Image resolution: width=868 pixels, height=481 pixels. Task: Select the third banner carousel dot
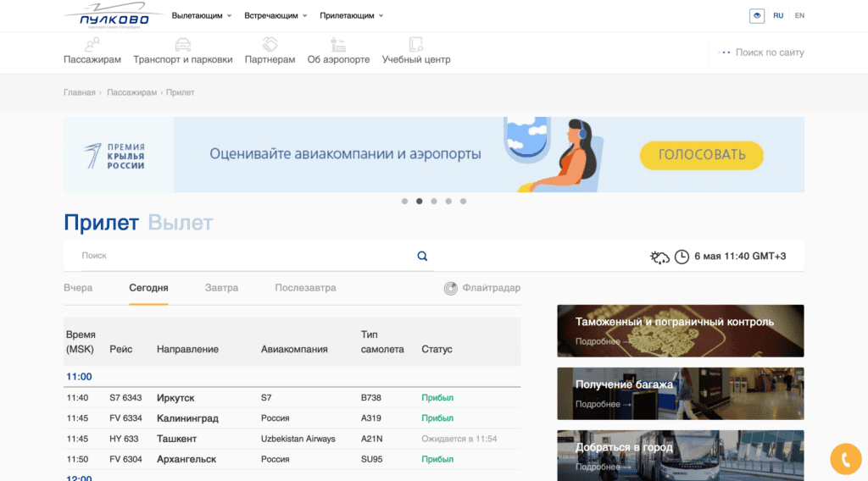pyautogui.click(x=434, y=202)
